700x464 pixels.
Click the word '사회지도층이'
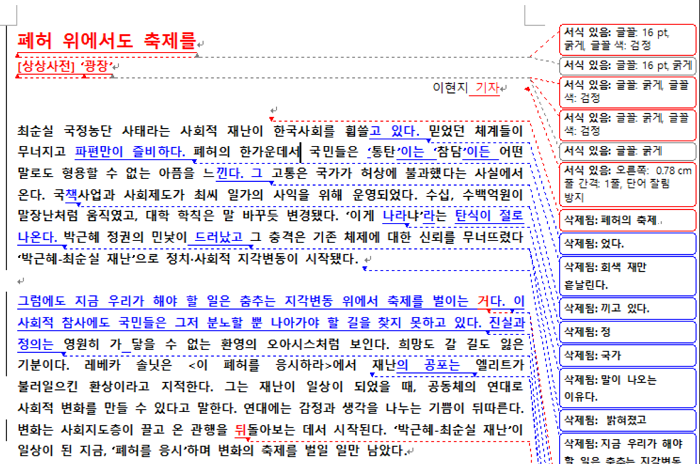coord(97,429)
